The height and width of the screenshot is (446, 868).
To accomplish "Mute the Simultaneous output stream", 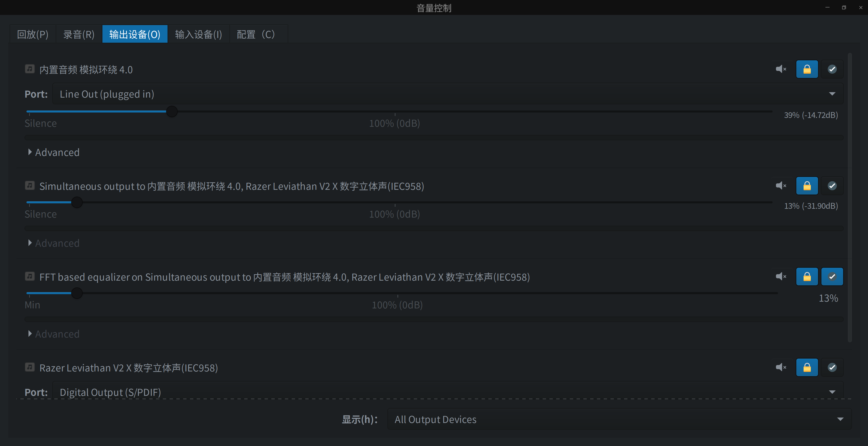I will tap(781, 185).
